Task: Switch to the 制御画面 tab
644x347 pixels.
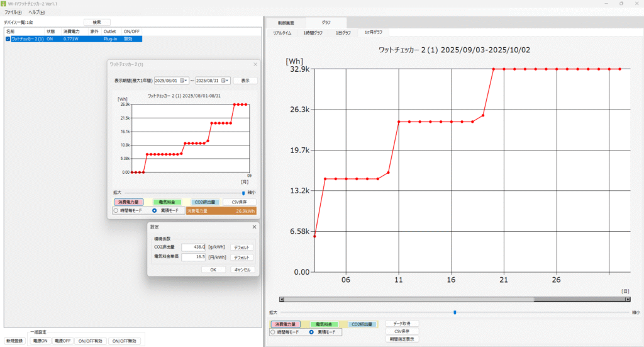Action: point(287,23)
